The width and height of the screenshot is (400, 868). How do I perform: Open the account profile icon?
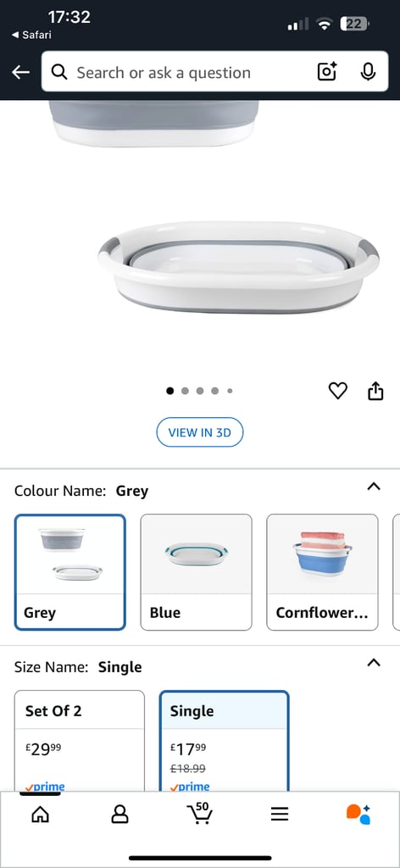119,814
